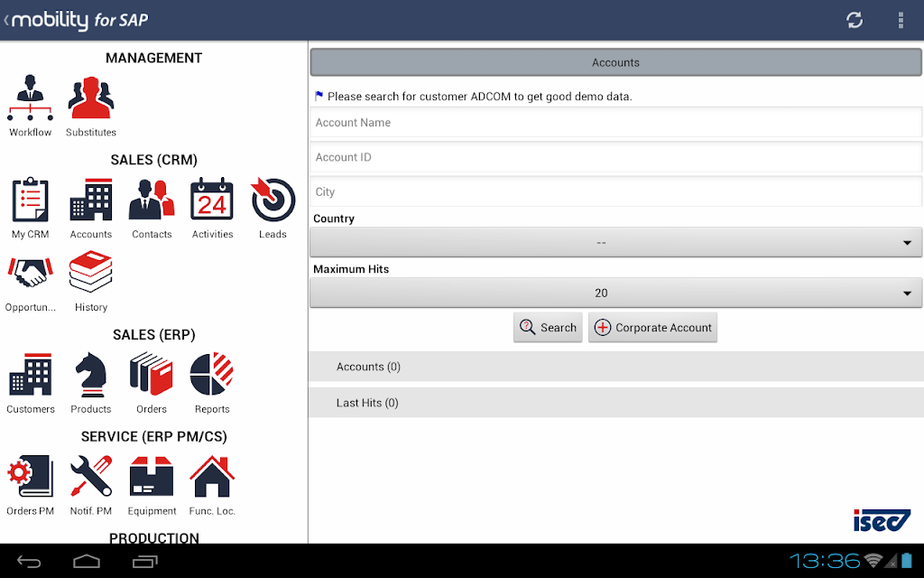Open the Equipment box icon
Viewport: 924px width, 578px height.
[x=152, y=477]
